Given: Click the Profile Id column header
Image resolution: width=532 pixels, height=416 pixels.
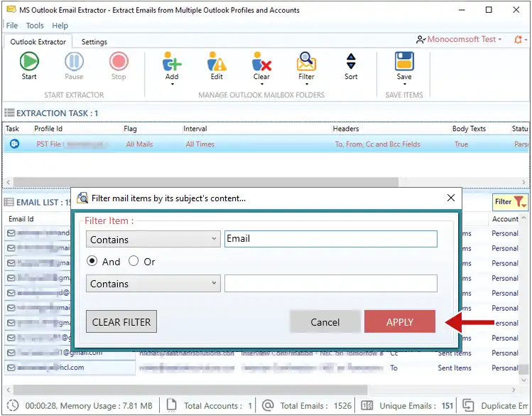Looking at the screenshot, I should coord(48,129).
